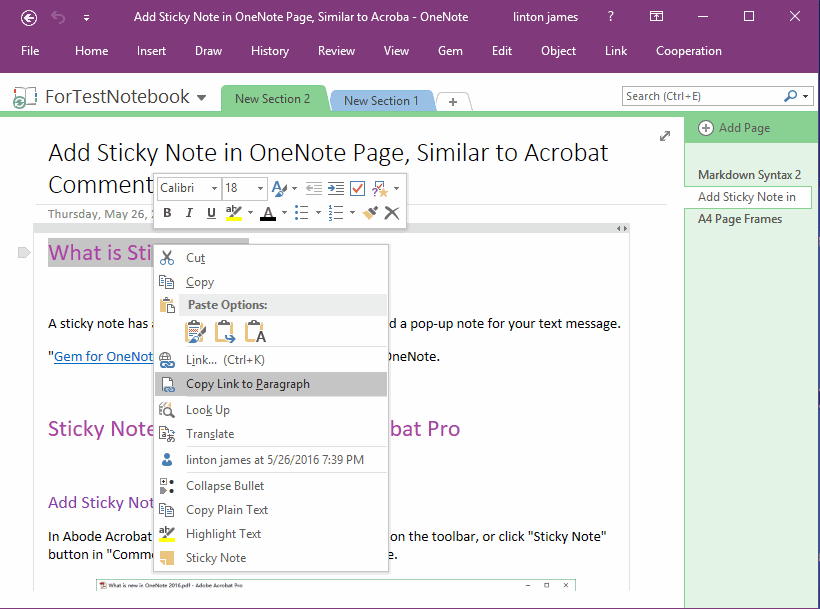
Task: Open the OneNote notebook icon next to ForTestNotebook
Action: coord(21,96)
